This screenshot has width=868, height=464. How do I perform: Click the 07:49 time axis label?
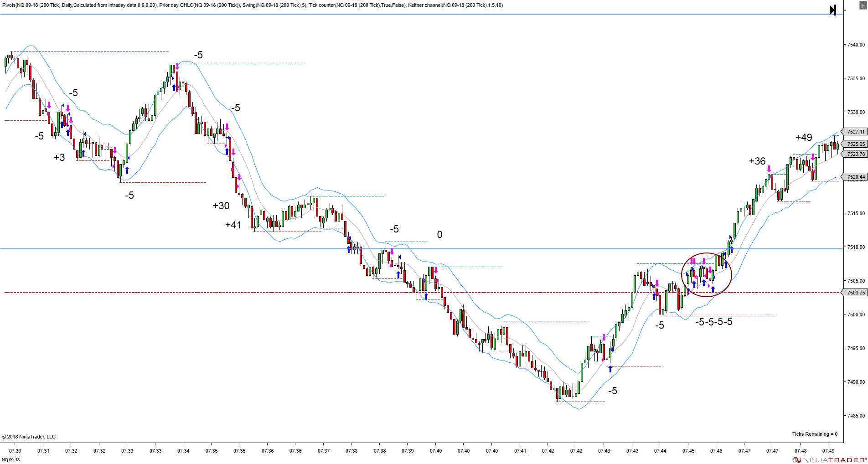tap(828, 451)
